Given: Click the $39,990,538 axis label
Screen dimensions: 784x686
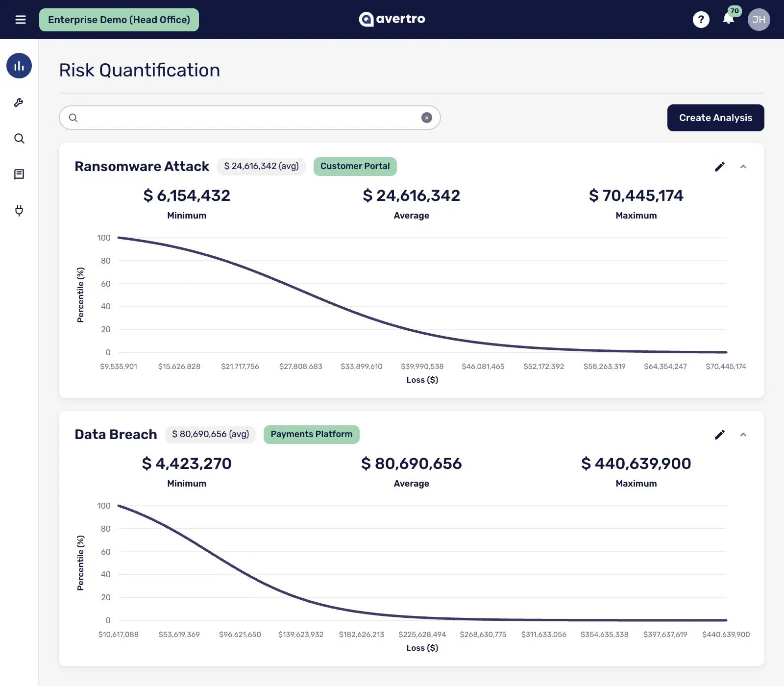Looking at the screenshot, I should click(422, 367).
